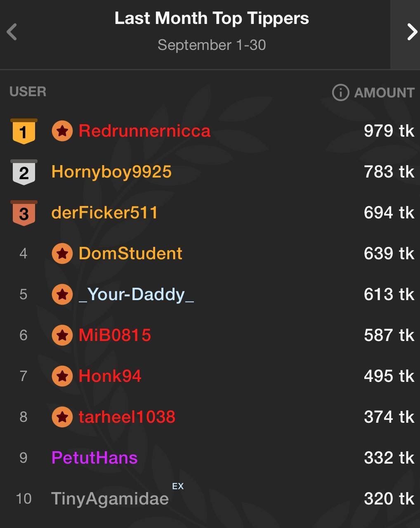Click the star badge beside tarheel1038
Screen dimensions: 420x528
click(62, 417)
